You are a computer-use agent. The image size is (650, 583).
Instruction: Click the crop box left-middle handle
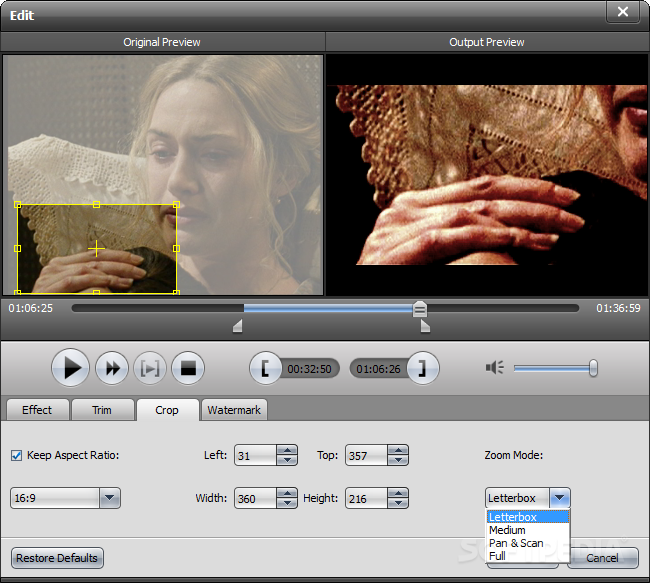[17, 248]
